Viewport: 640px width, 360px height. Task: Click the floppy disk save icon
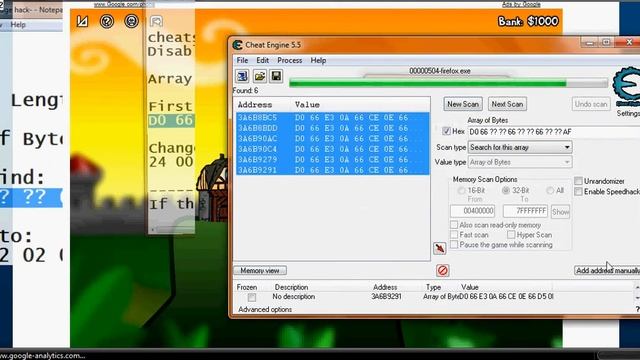[x=276, y=76]
